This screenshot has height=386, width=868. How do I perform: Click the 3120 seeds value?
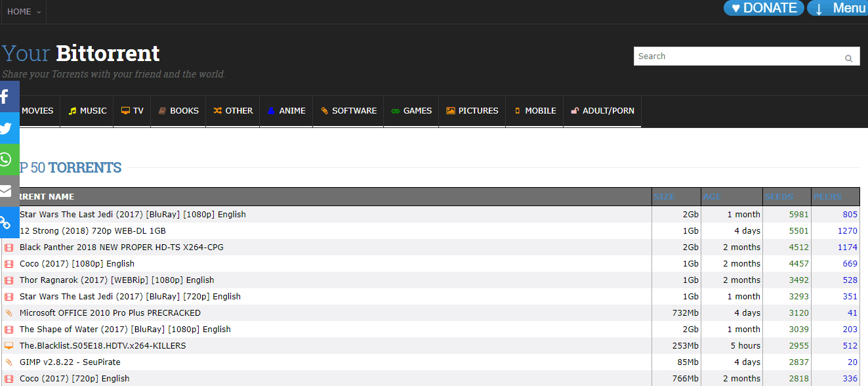pyautogui.click(x=799, y=313)
